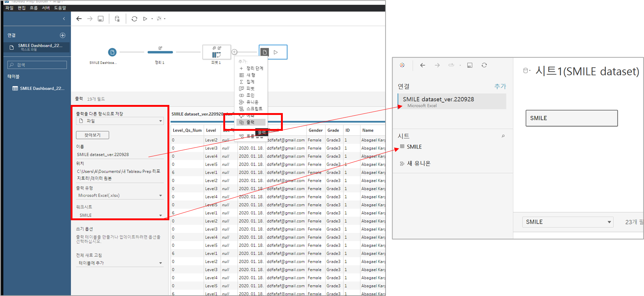Viewport: 644px width, 296px height.
Task: Click the run flow play icon in toolbar
Action: 145,19
